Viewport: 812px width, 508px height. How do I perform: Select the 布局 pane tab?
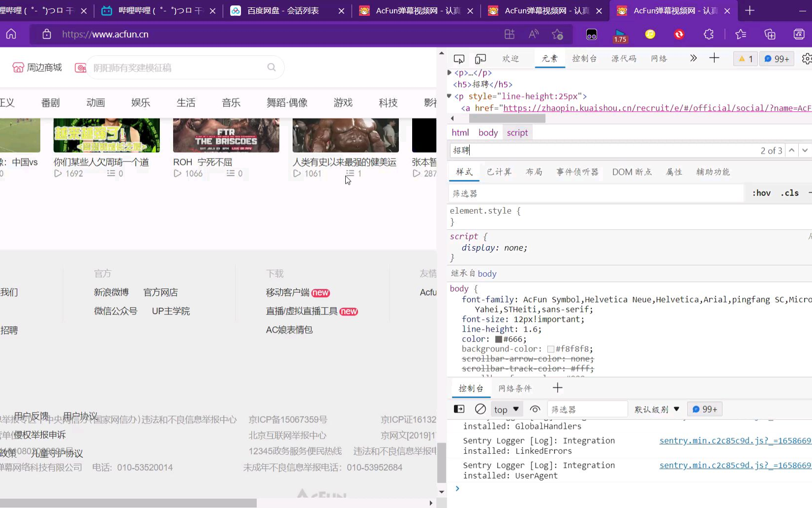click(x=534, y=172)
